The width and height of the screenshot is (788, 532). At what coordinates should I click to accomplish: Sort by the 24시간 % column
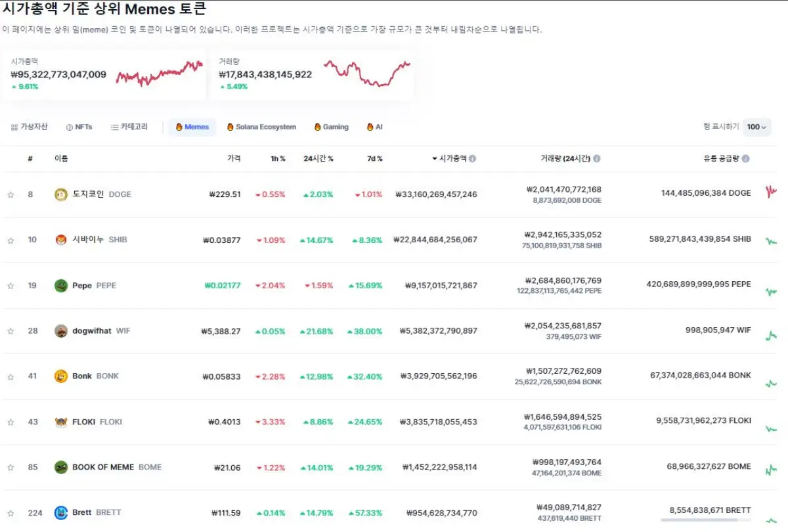click(318, 159)
